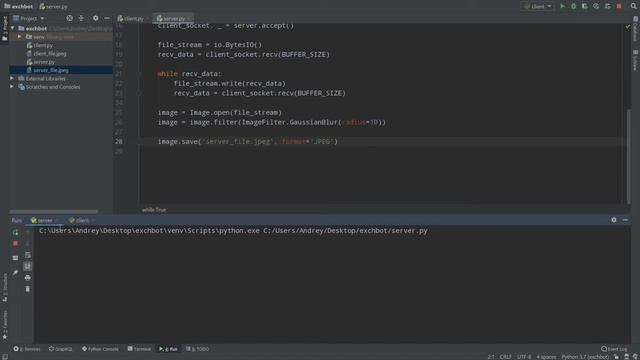Image resolution: width=640 pixels, height=360 pixels.
Task: Open Project panel gear settings
Action: (96, 18)
